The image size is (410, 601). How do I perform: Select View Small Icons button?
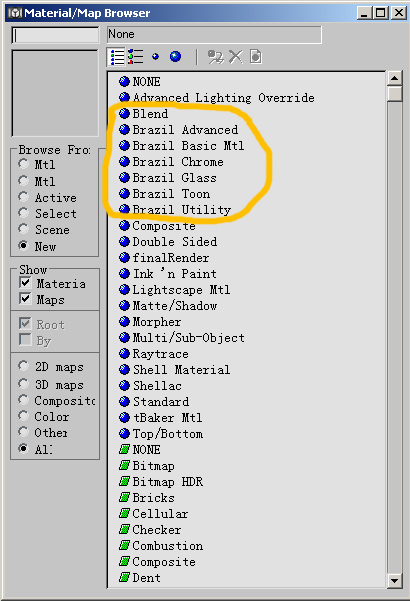click(x=155, y=57)
